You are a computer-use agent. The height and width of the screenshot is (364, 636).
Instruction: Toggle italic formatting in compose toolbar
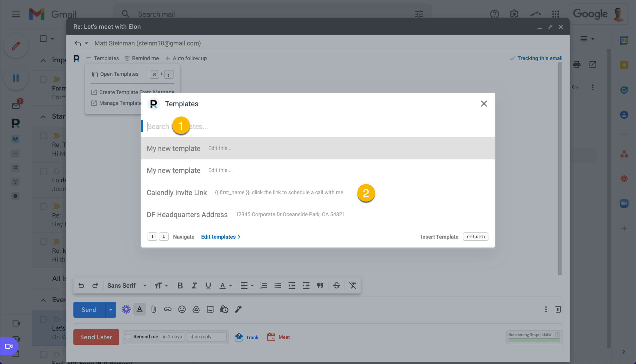click(194, 285)
